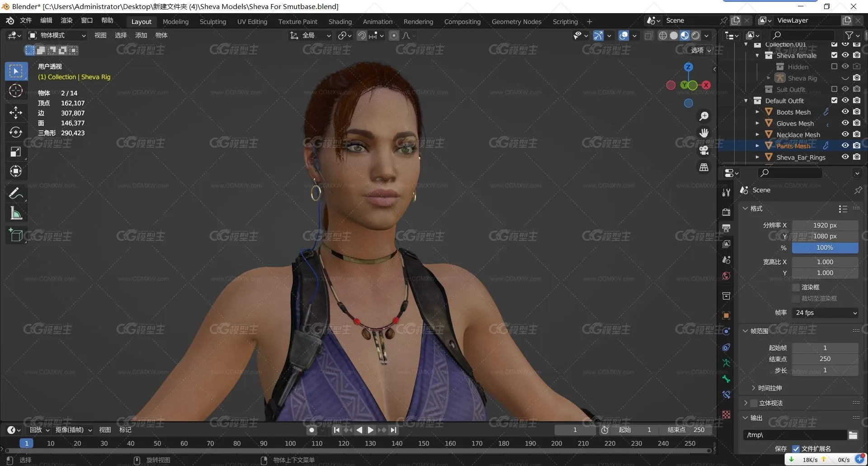Open the viewport shading options dropdown arrow
The width and height of the screenshot is (868, 466).
pyautogui.click(x=707, y=35)
